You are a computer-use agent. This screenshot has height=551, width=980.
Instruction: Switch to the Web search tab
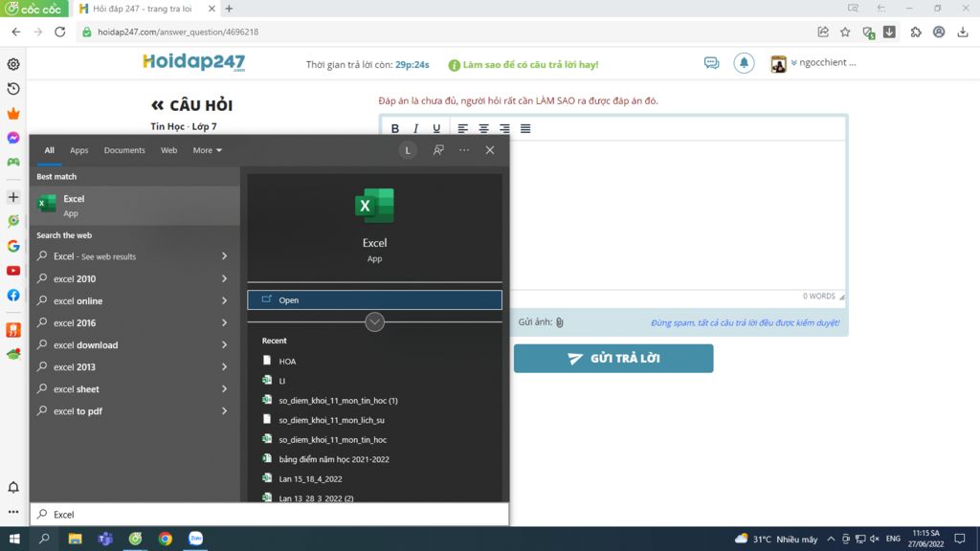pyautogui.click(x=168, y=150)
